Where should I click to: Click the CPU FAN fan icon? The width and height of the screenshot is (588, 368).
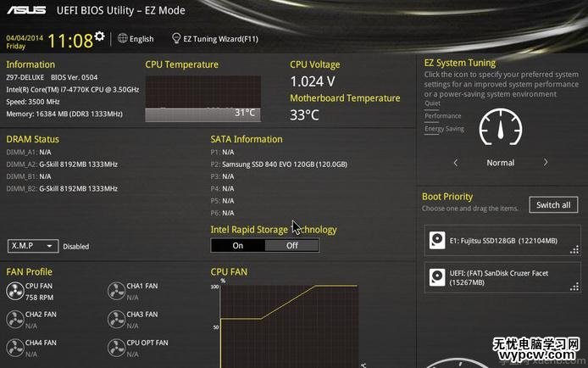point(15,291)
